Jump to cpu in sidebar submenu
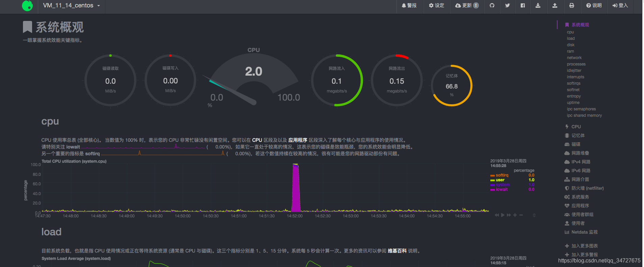 point(570,32)
